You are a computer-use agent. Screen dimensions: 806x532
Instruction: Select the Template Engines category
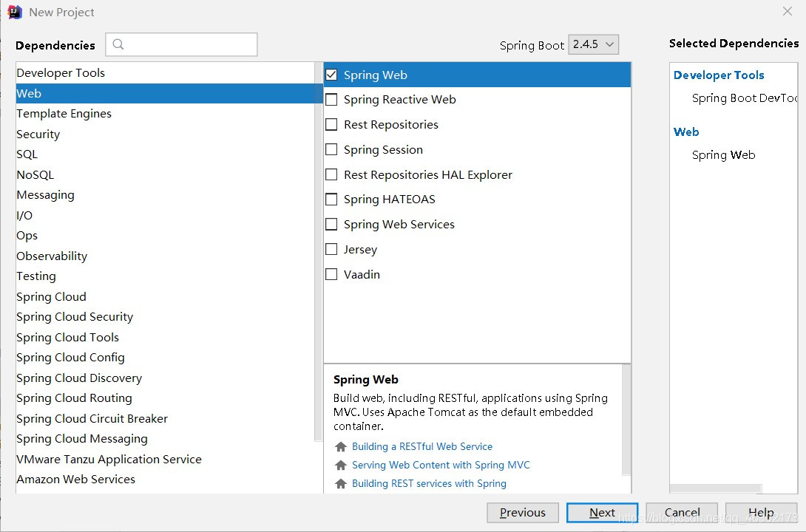(x=165, y=114)
